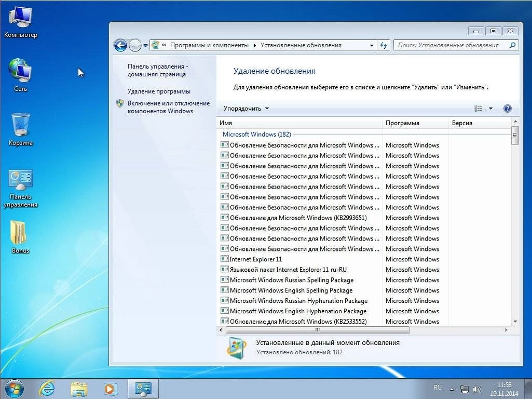This screenshot has height=399, width=532.
Task: Sort by the Имя column header
Action: click(x=299, y=123)
